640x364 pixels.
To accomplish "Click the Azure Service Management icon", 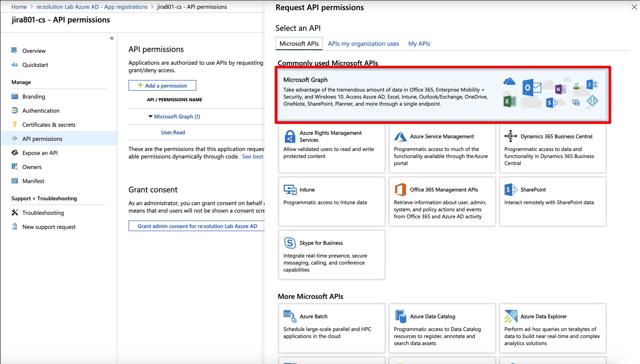I will [x=400, y=136].
